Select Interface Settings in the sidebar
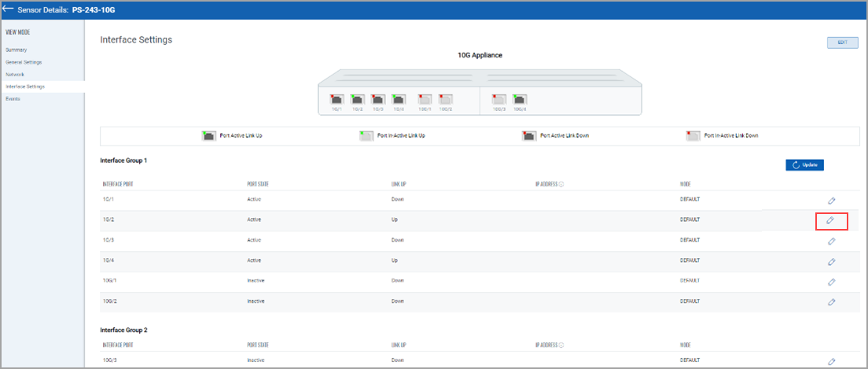868x369 pixels. click(25, 87)
